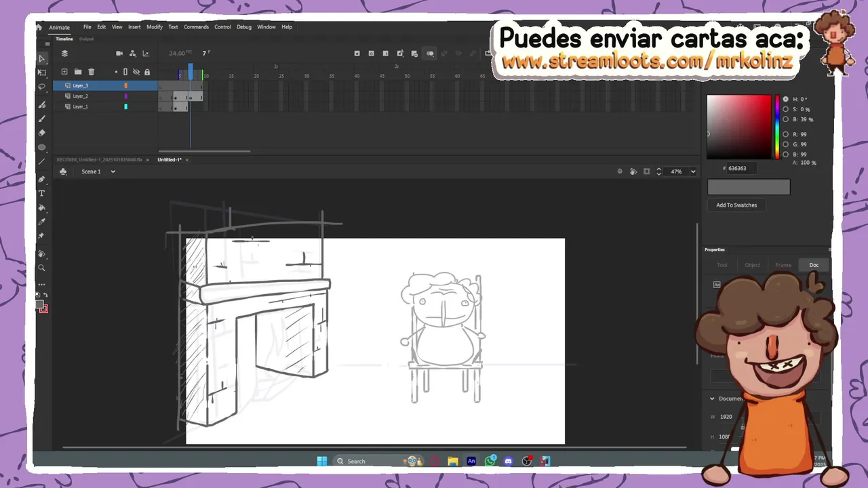Viewport: 868px width, 488px height.
Task: Open the 47% zoom dropdown
Action: tap(693, 171)
